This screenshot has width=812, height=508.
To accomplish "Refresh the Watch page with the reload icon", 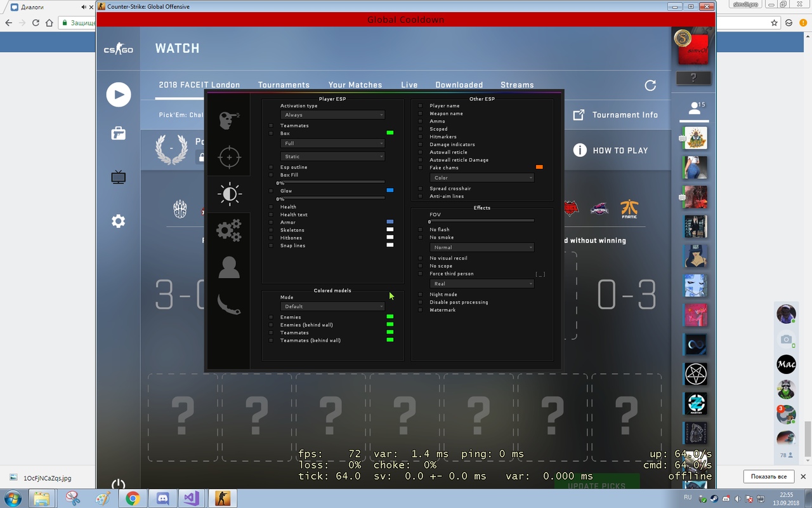I will coord(650,85).
